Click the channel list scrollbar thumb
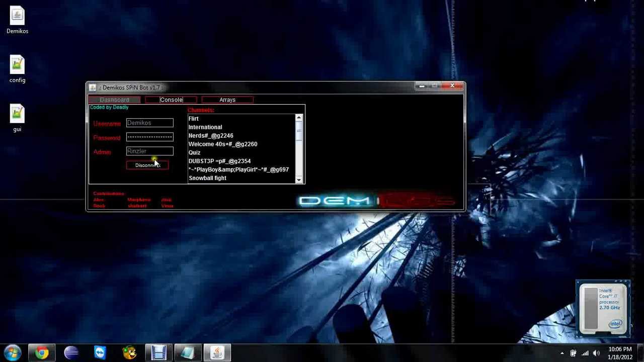The width and height of the screenshot is (644, 362). 299,131
